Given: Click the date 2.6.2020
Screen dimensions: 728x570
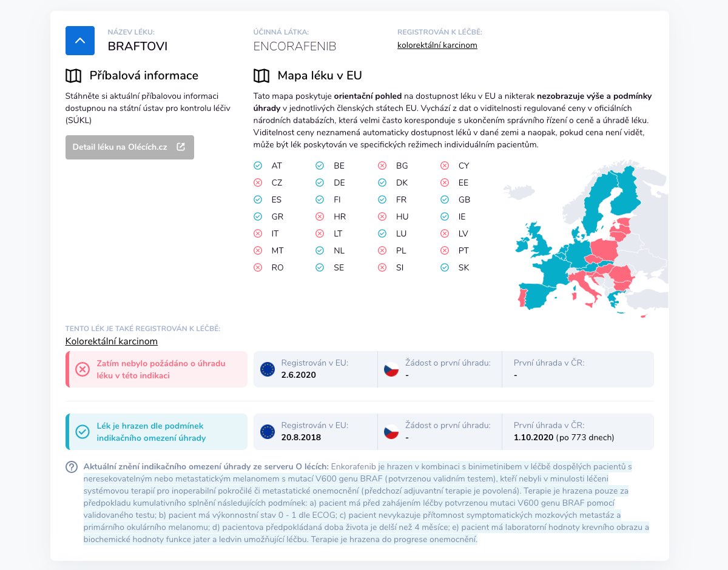Looking at the screenshot, I should pos(298,375).
